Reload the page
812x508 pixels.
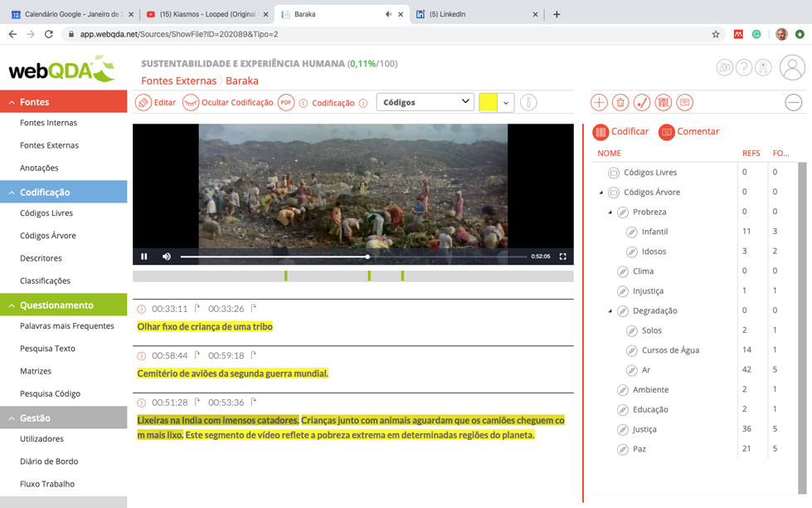click(49, 34)
